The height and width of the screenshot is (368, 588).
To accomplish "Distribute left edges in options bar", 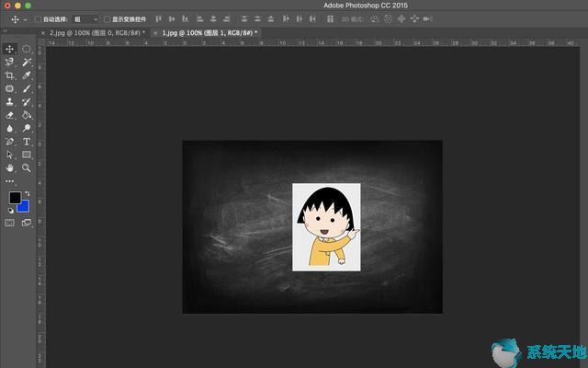I will pos(286,18).
